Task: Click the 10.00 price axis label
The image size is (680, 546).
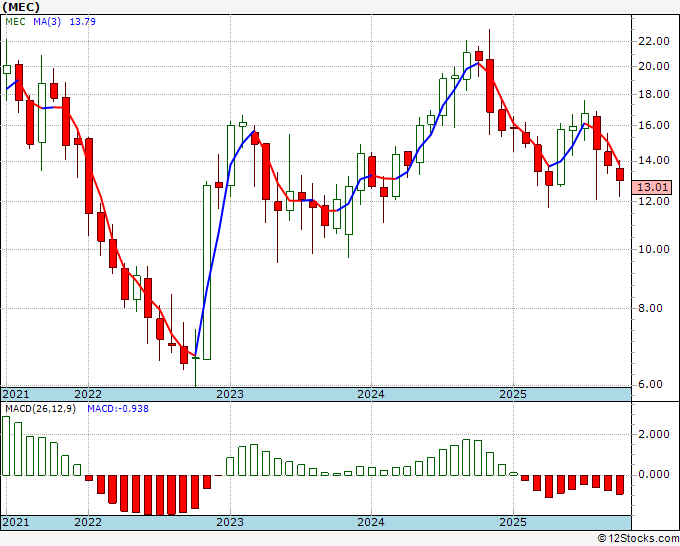Action: pos(654,249)
